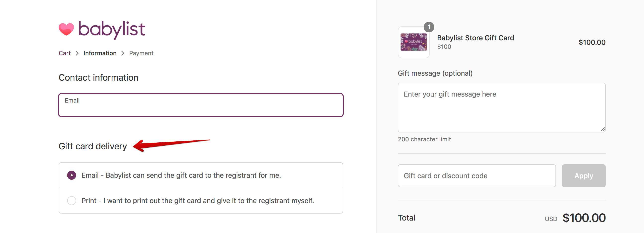Focus the Email contact field
The width and height of the screenshot is (644, 233).
(x=201, y=105)
